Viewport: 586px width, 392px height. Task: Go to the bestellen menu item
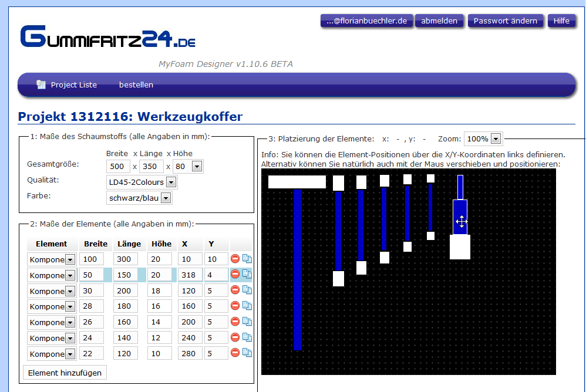coord(136,85)
